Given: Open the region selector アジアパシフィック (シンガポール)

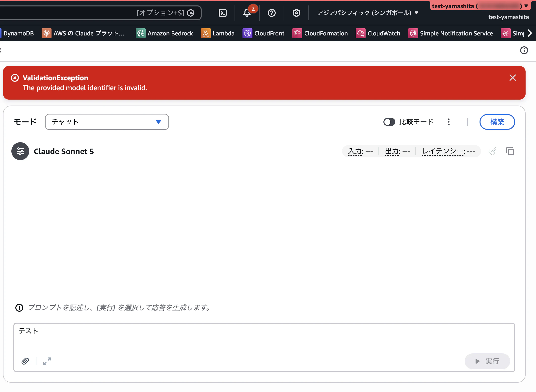Looking at the screenshot, I should tap(368, 13).
